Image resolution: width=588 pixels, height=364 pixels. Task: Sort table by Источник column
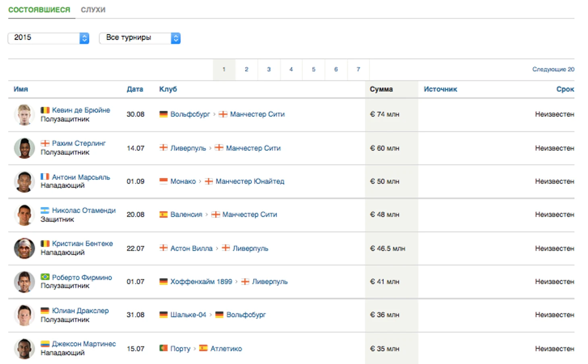click(440, 89)
